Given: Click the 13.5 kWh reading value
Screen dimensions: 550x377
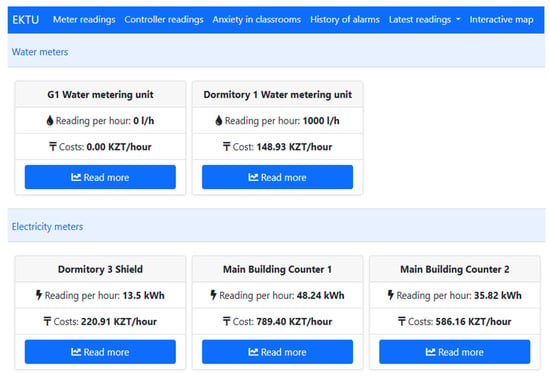Looking at the screenshot, I should click(143, 295).
